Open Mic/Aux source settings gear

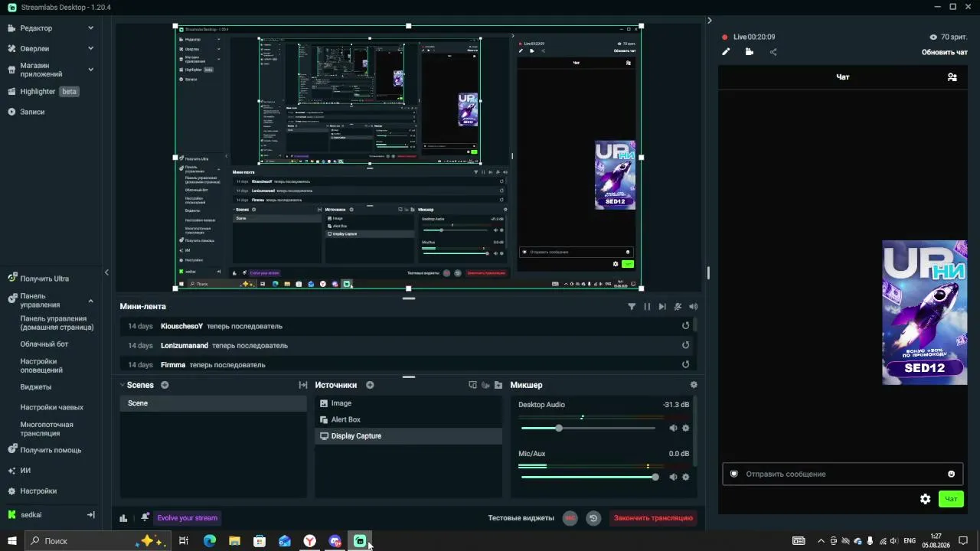[685, 477]
